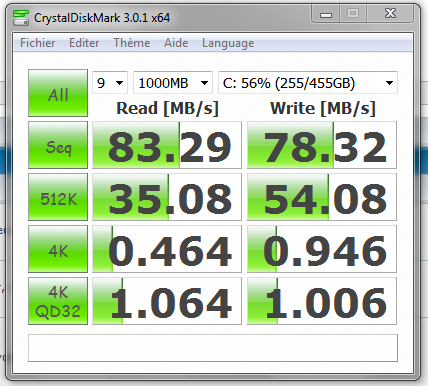Screen dimensions: 428x386
Task: Expand the 1000MB test size dropdown
Action: coord(173,83)
